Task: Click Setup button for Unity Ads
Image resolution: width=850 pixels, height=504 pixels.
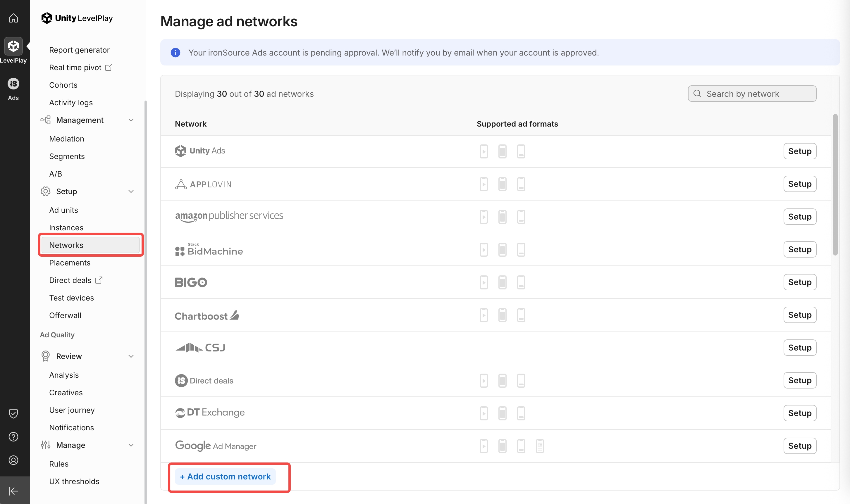Action: tap(799, 151)
